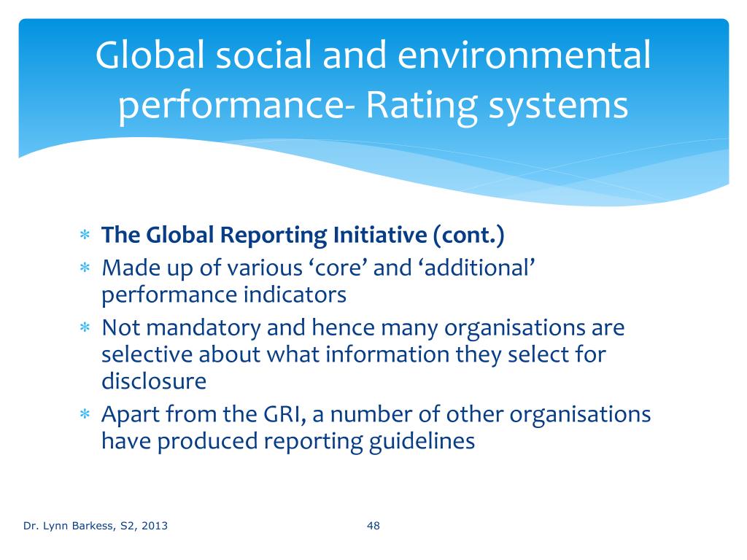Click the bullet beginning 'Apart from the GRI'
The image size is (747, 560).
pyautogui.click(x=376, y=427)
